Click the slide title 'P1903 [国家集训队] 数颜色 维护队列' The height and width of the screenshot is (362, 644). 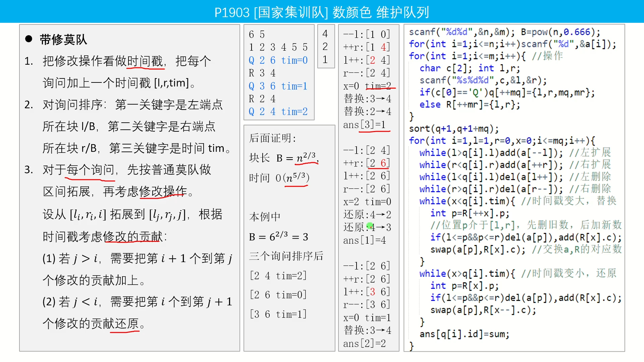tap(322, 12)
